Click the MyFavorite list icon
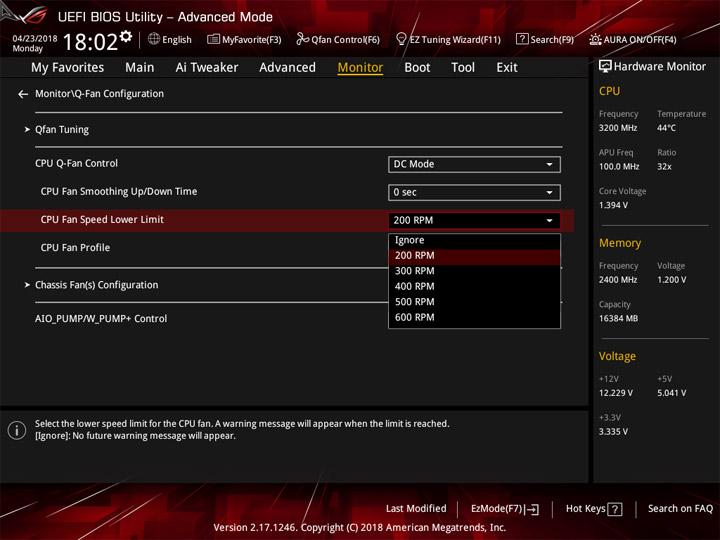This screenshot has width=720, height=540. click(213, 39)
